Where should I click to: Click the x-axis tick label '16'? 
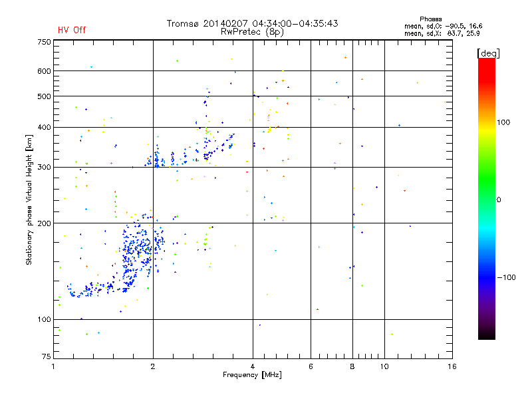click(452, 366)
